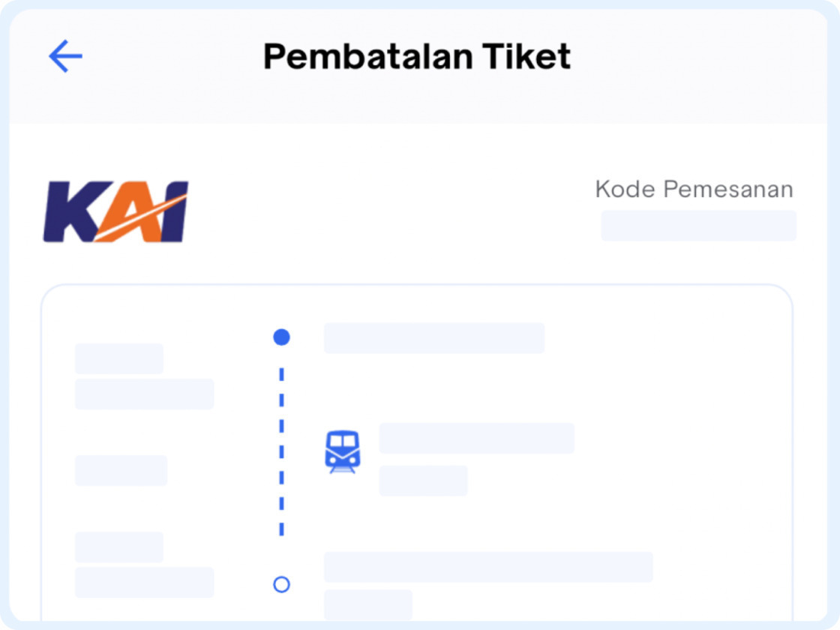Viewport: 840px width, 630px height.
Task: Click the hollow arrival station dot
Action: (x=281, y=583)
